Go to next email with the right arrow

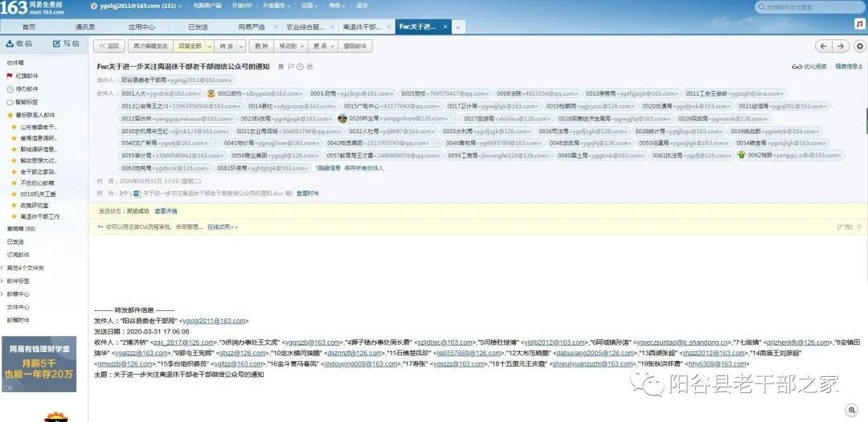click(840, 46)
